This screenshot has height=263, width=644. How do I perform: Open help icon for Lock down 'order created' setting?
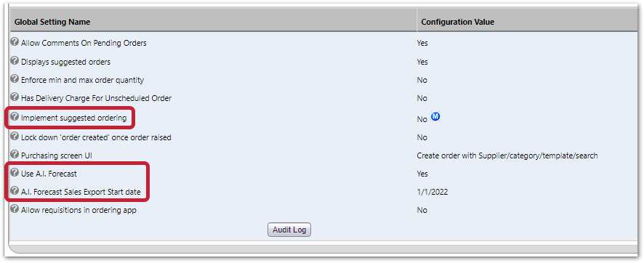15,136
